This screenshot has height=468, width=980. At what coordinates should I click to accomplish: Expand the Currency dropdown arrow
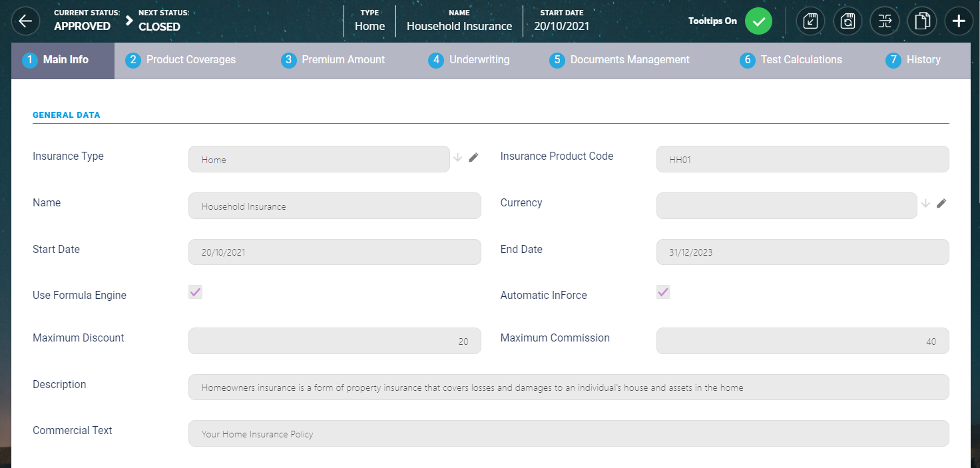pos(925,204)
